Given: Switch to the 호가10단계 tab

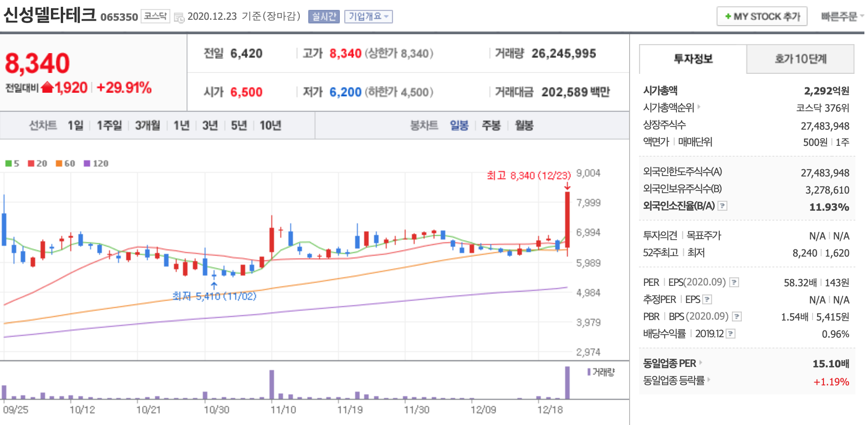Looking at the screenshot, I should [800, 59].
